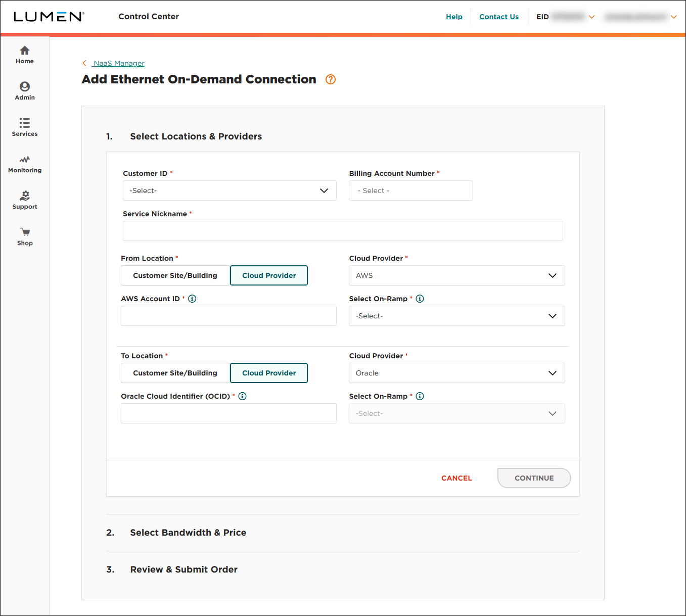Image resolution: width=686 pixels, height=616 pixels.
Task: Open Customer ID dropdown
Action: pyautogui.click(x=230, y=191)
